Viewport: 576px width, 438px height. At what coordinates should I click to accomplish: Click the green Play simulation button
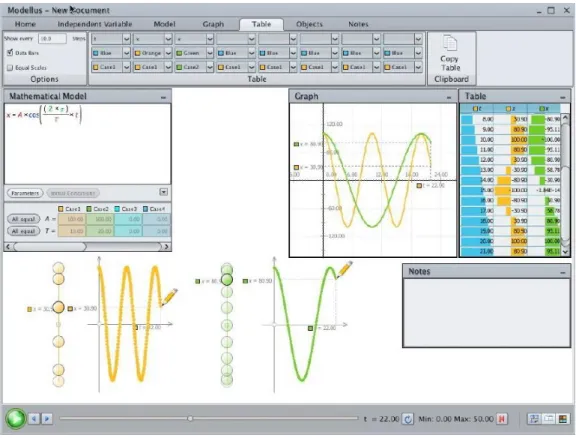[x=16, y=419]
